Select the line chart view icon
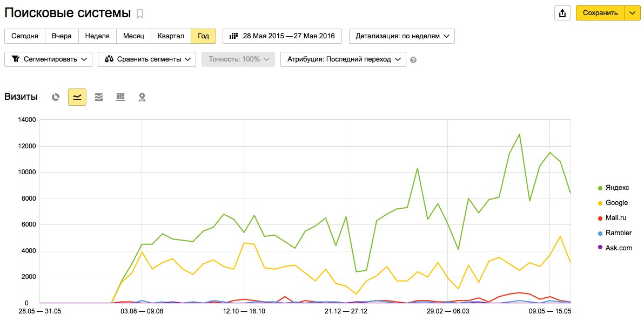 [77, 97]
